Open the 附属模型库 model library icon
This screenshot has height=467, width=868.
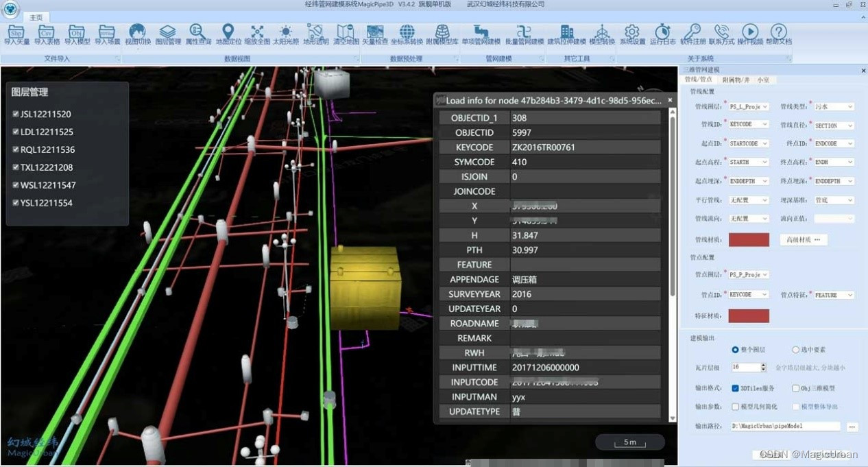(x=442, y=32)
